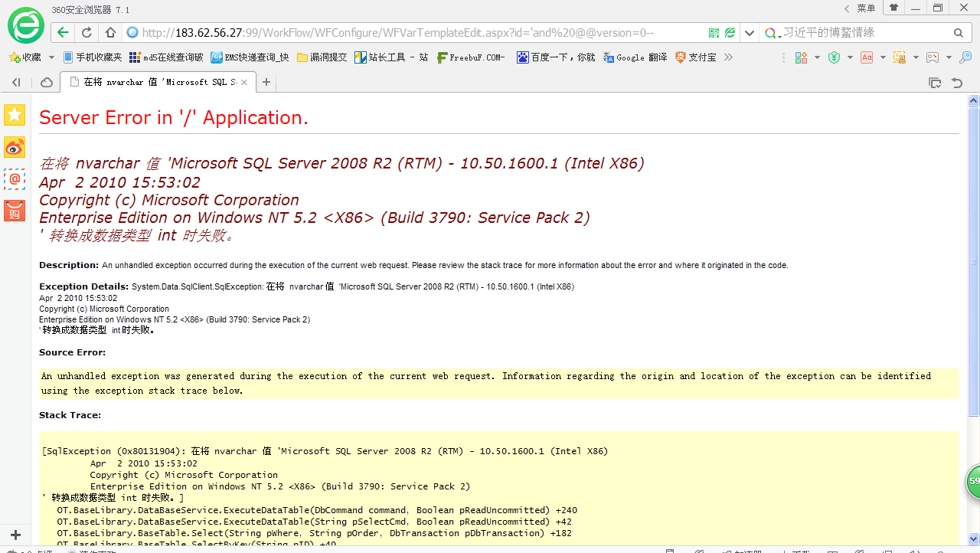Focus the search box with 习近平 text
The image size is (980, 553).
865,33
